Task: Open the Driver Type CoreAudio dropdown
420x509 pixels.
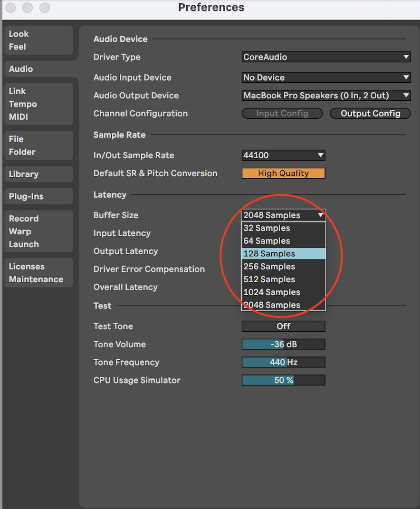Action: coord(326,57)
